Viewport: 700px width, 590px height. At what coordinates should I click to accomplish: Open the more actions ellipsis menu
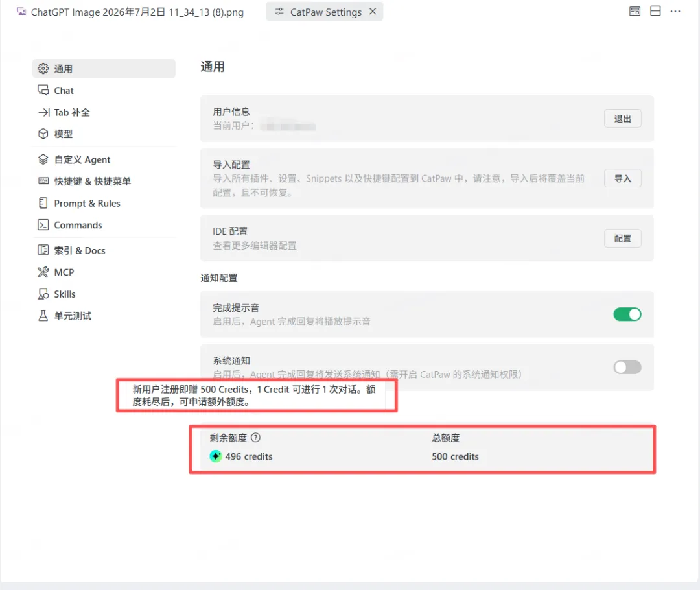click(x=675, y=11)
